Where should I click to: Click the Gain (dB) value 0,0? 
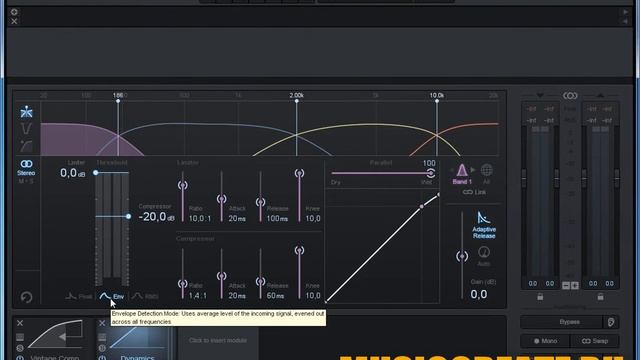coord(478,294)
